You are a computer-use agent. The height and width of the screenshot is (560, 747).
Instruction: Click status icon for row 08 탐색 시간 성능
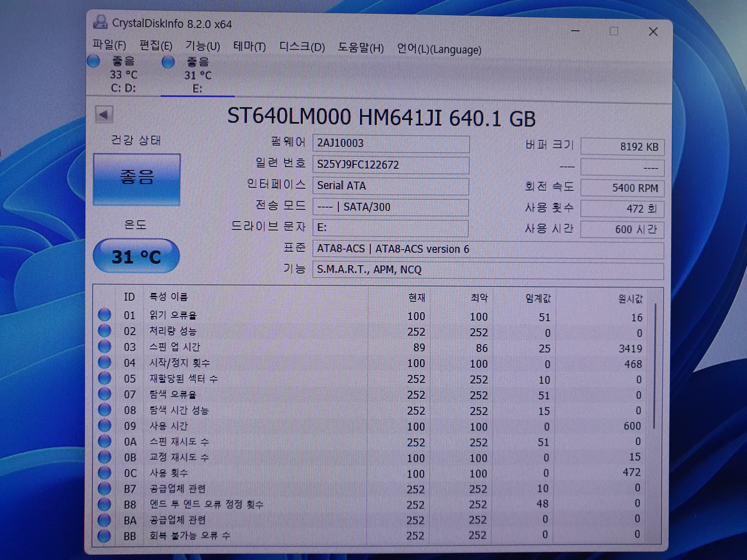104,410
